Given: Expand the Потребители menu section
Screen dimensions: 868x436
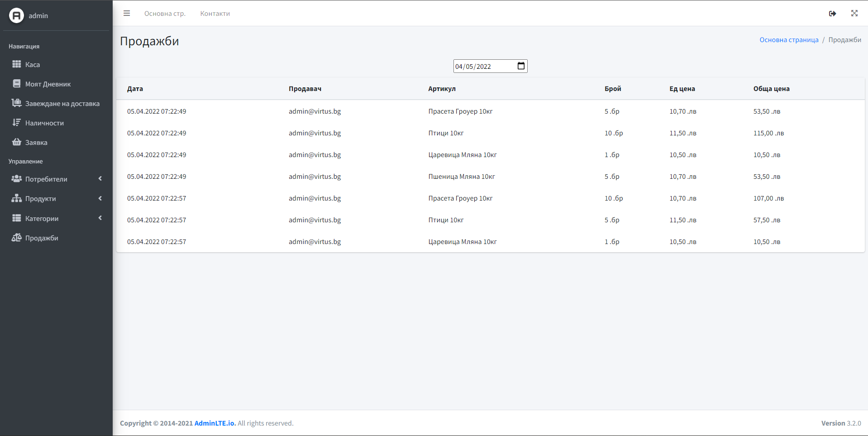Looking at the screenshot, I should click(x=46, y=179).
